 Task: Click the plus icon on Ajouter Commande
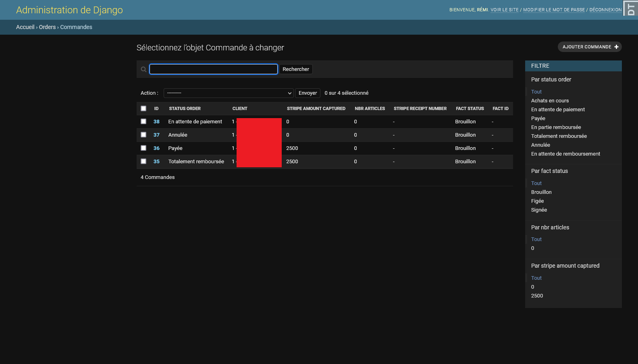tap(616, 47)
